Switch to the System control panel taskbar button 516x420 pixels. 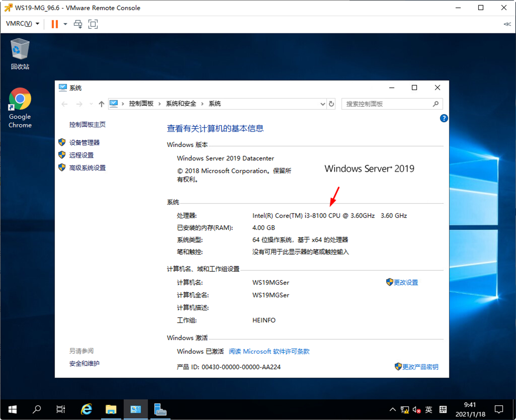click(x=135, y=410)
